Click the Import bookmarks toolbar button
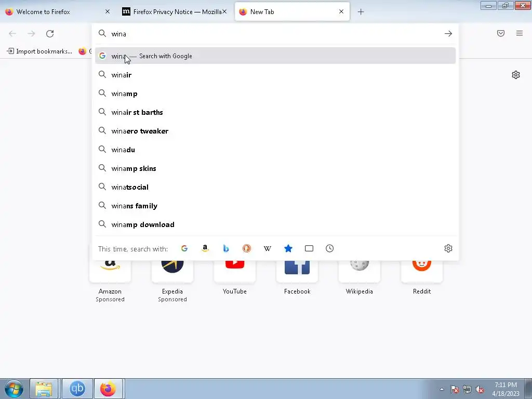Screen dimensions: 532x399 [x=39, y=51]
